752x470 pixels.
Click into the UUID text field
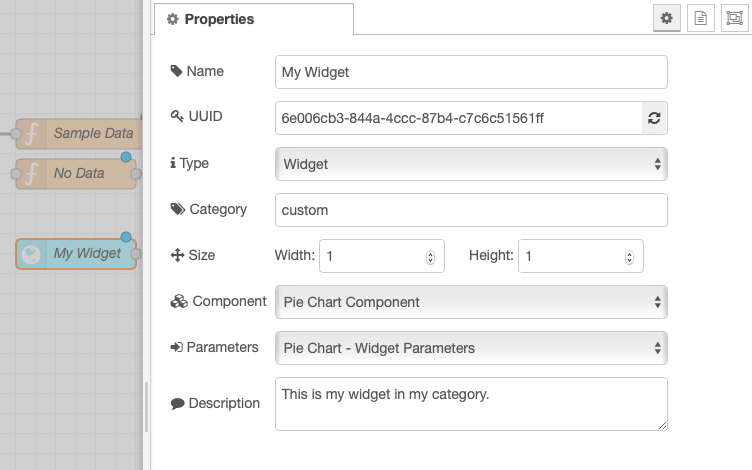(458, 118)
